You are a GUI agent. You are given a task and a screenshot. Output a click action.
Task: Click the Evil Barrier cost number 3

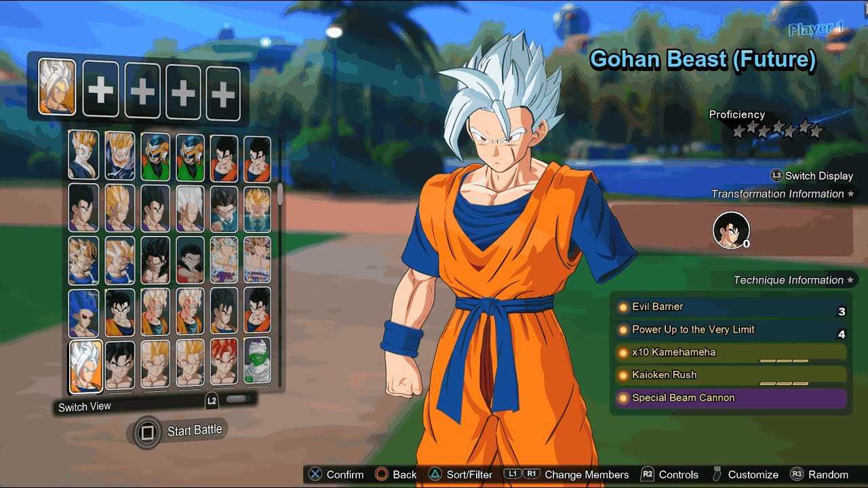[842, 312]
